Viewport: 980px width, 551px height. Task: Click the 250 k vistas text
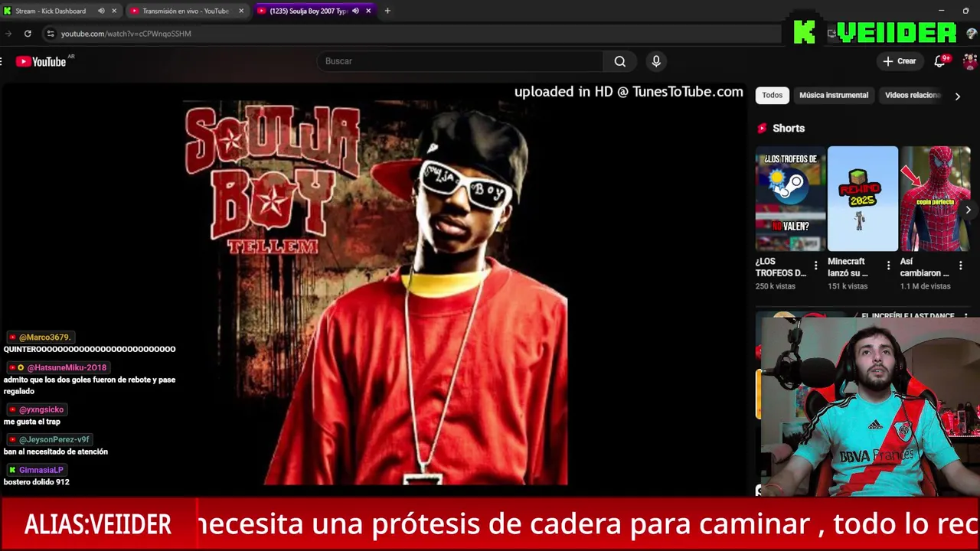coord(776,286)
